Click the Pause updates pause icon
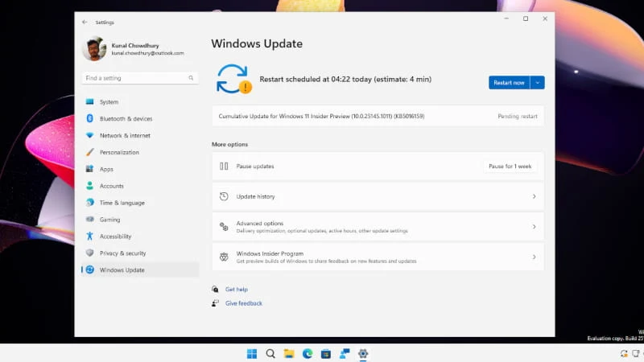Viewport: 644px width, 362px height. [x=224, y=167]
